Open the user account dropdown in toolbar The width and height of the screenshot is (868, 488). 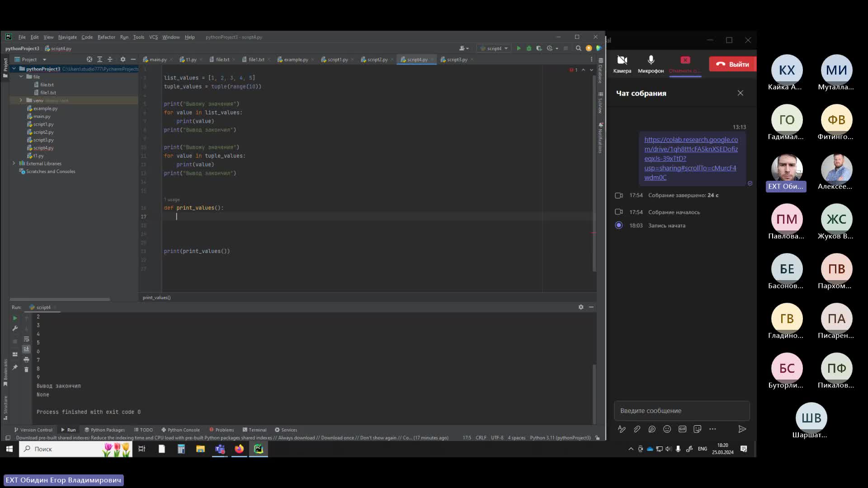coord(464,48)
